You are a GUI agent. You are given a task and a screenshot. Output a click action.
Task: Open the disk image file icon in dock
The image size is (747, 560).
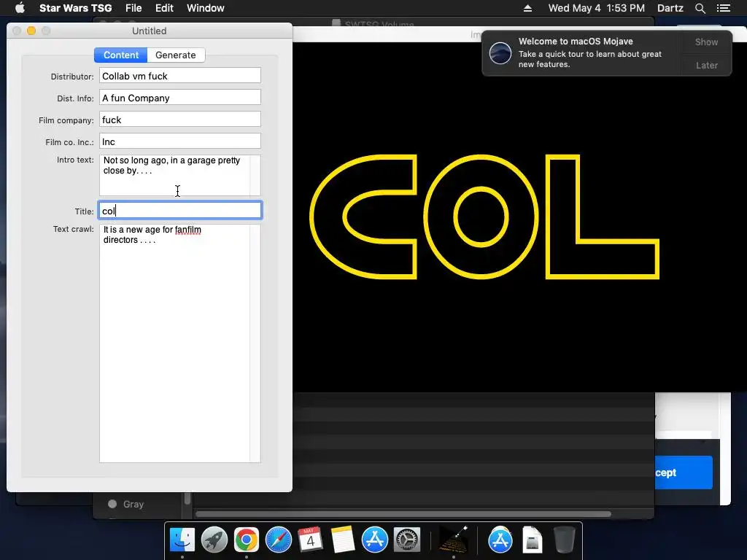point(532,540)
